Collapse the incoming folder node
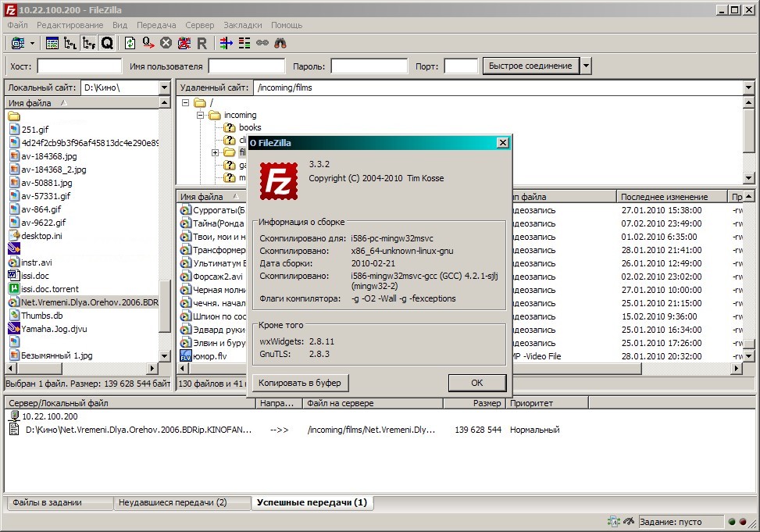The width and height of the screenshot is (760, 532). click(x=200, y=115)
